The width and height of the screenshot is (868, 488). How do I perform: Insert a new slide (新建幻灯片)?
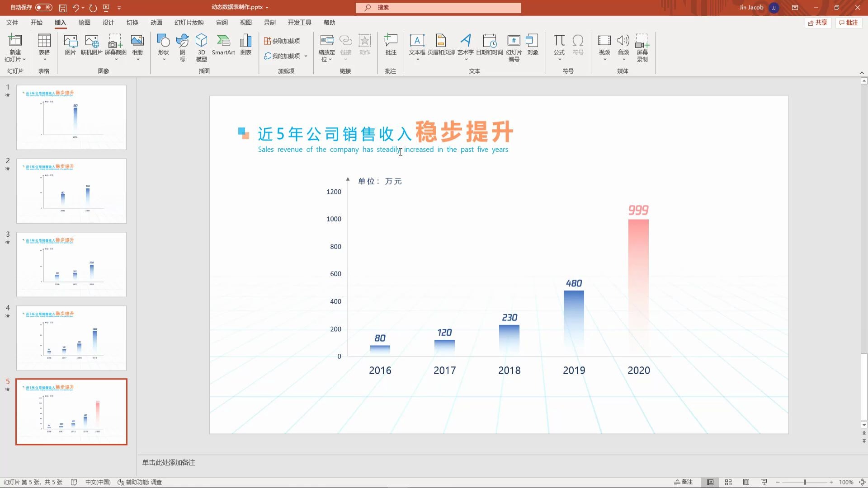pos(15,48)
